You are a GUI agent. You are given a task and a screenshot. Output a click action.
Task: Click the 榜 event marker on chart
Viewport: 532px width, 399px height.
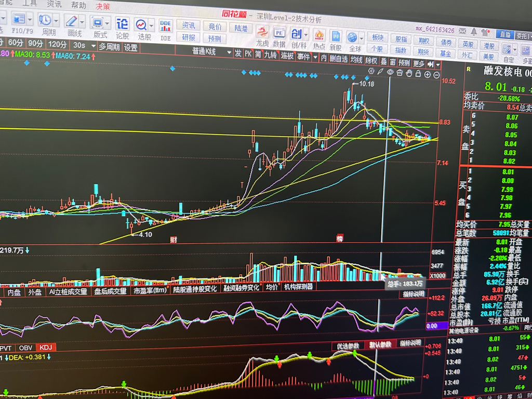[x=340, y=238]
